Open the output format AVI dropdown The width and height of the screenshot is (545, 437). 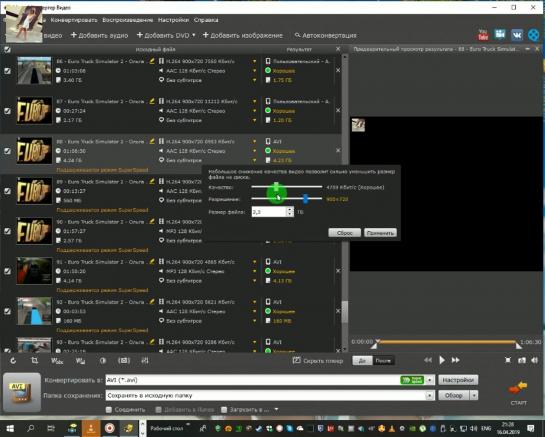pyautogui.click(x=430, y=380)
